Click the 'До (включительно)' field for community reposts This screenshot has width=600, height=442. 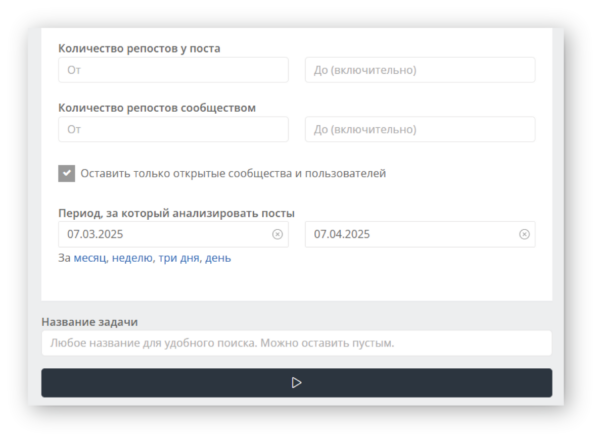(420, 129)
